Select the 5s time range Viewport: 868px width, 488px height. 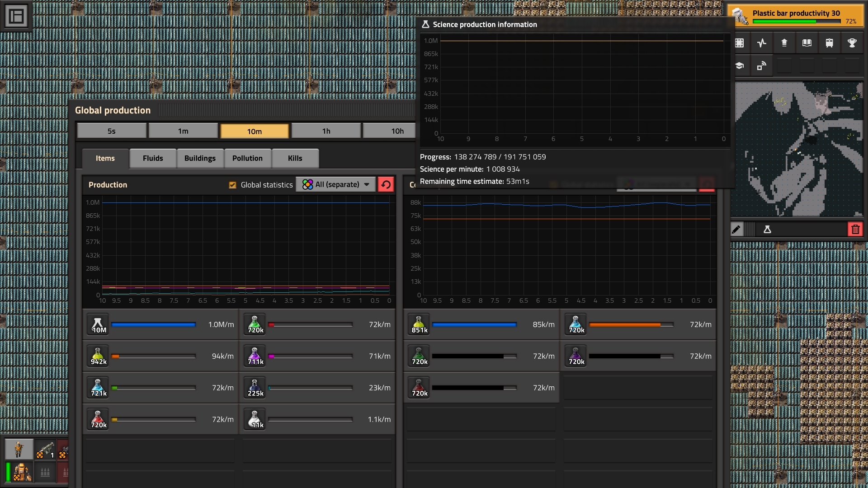112,131
